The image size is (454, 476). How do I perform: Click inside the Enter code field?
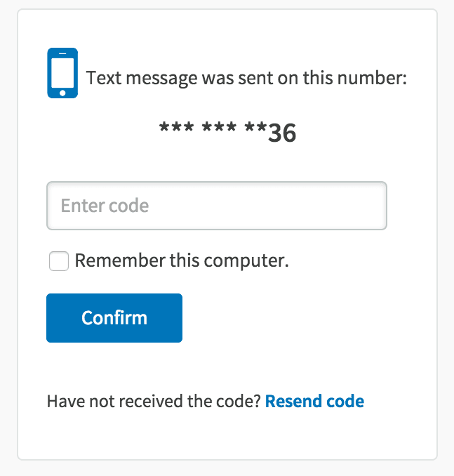pos(216,206)
